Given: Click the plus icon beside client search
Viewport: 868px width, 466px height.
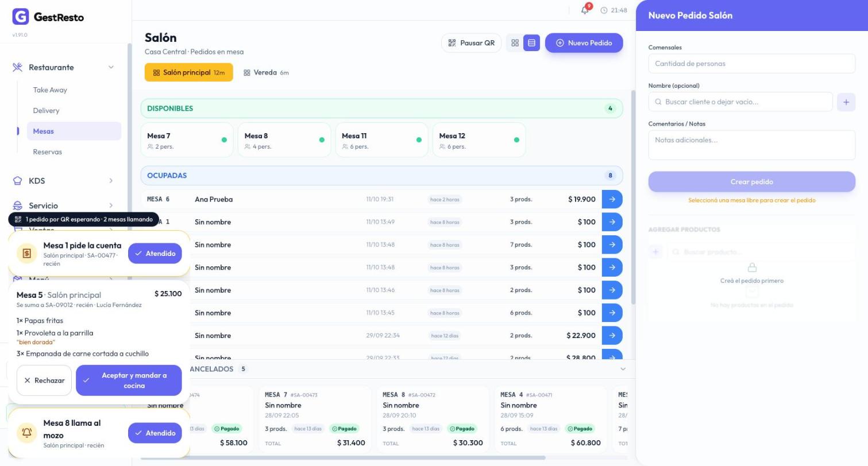Looking at the screenshot, I should [x=846, y=102].
